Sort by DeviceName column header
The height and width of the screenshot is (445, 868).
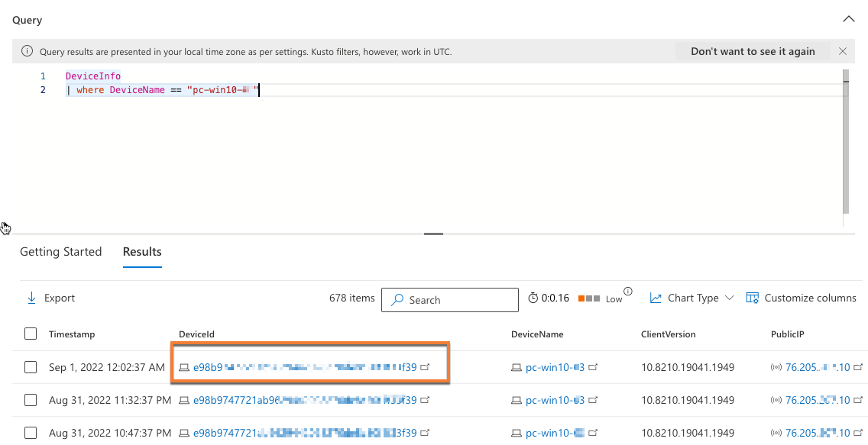(537, 334)
